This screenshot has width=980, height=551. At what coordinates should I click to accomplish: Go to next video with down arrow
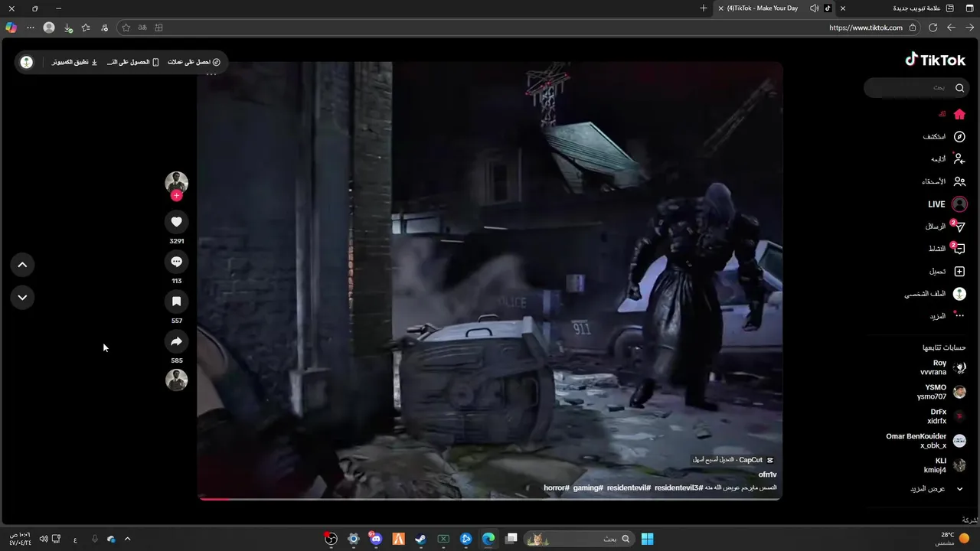[x=22, y=297]
